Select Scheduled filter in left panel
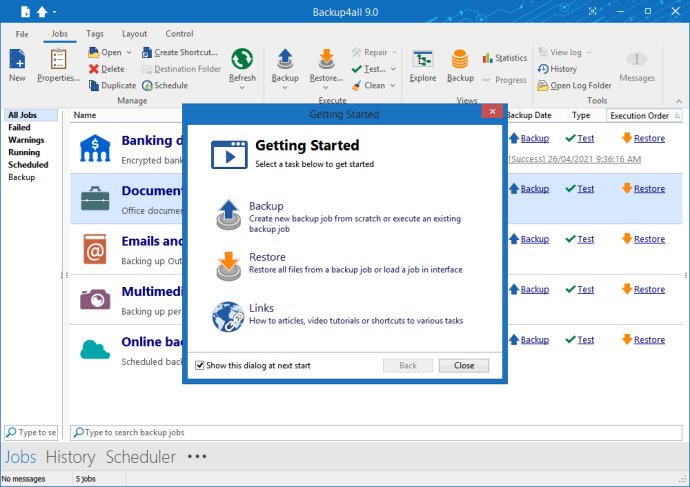Image resolution: width=690 pixels, height=487 pixels. [28, 165]
